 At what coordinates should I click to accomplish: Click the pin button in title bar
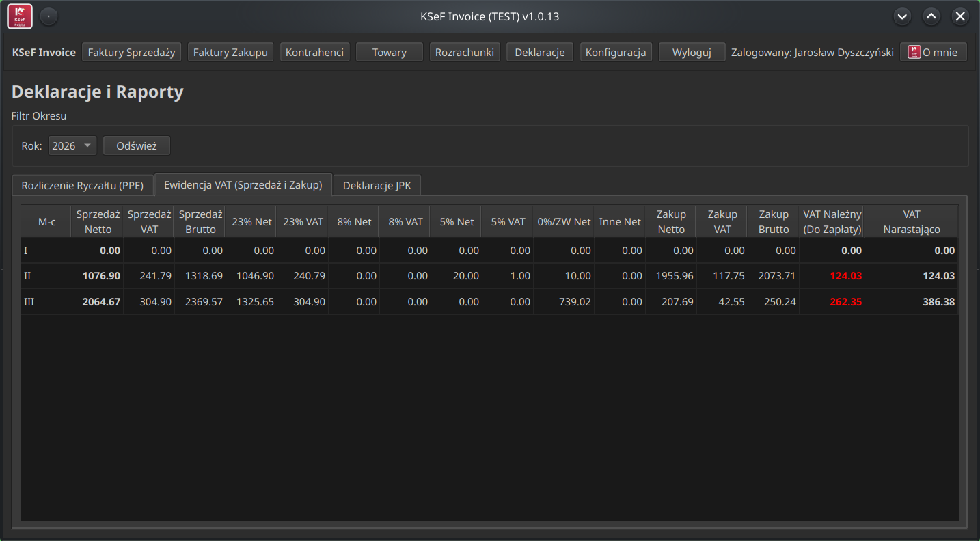(49, 16)
